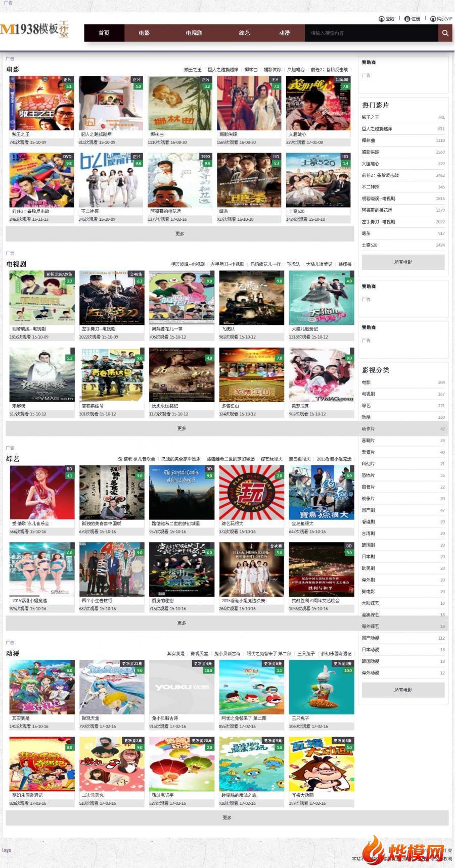Open the 综艺玩很大 show poster

[x=252, y=493]
